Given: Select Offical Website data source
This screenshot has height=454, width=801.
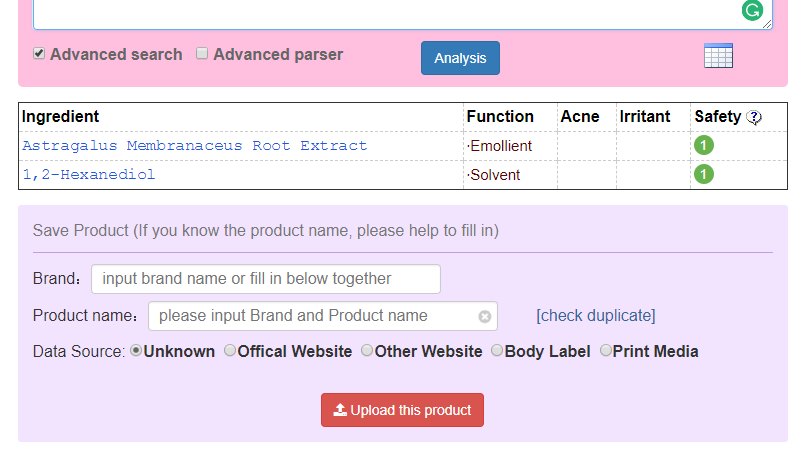Looking at the screenshot, I should [x=230, y=351].
